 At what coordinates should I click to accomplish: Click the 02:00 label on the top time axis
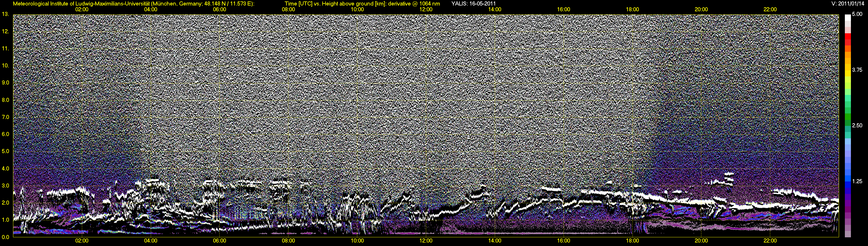pyautogui.click(x=82, y=10)
